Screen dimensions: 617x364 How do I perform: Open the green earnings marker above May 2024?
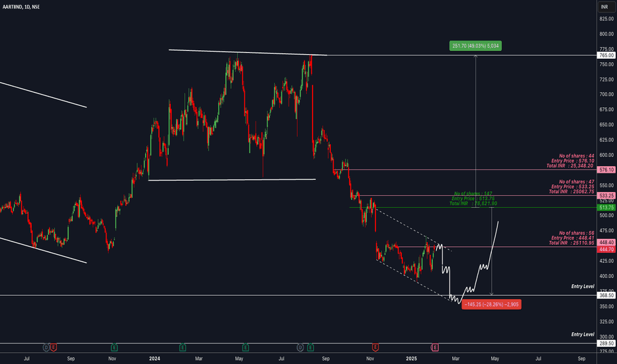coord(246,347)
